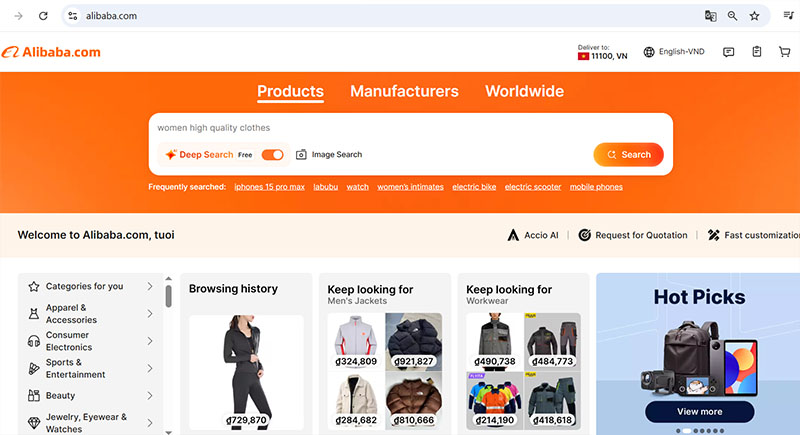The width and height of the screenshot is (800, 435).
Task: Bookmark this page with star icon
Action: click(x=755, y=16)
